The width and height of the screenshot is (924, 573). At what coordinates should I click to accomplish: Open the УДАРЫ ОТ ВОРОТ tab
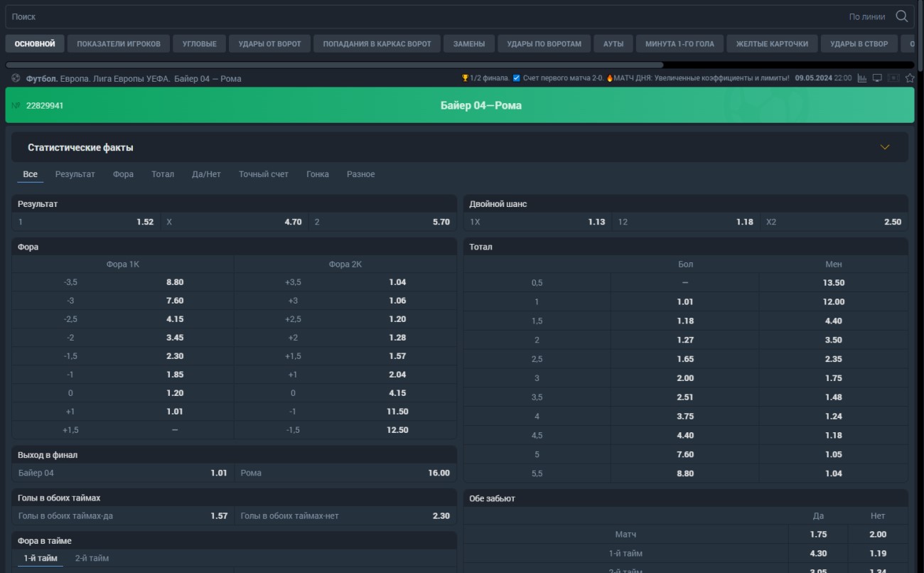click(270, 43)
